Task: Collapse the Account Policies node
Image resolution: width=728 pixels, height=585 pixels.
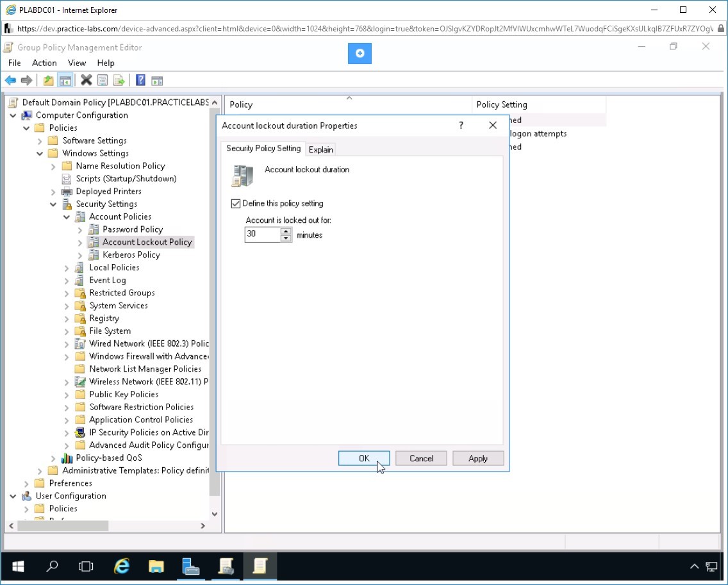Action: point(67,217)
